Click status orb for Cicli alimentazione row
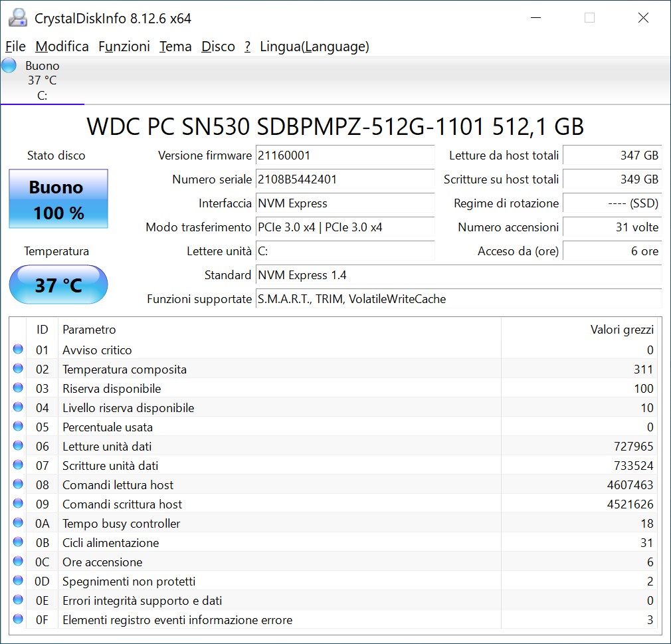The image size is (671, 644). click(x=18, y=542)
